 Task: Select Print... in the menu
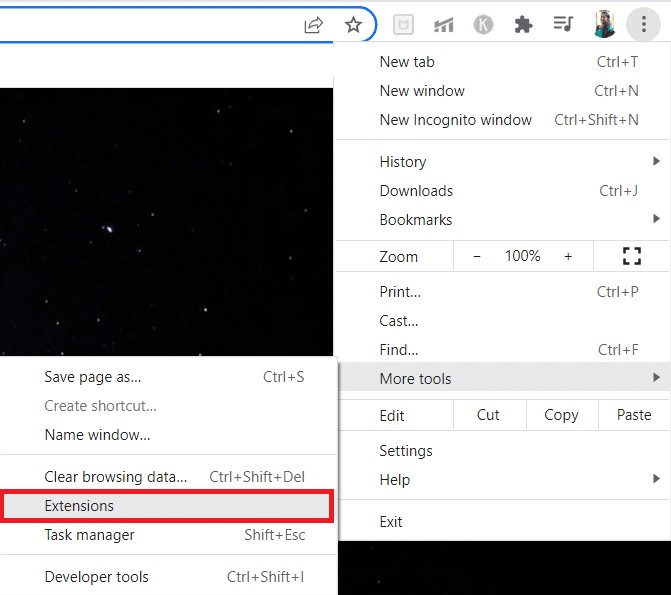[x=502, y=292]
